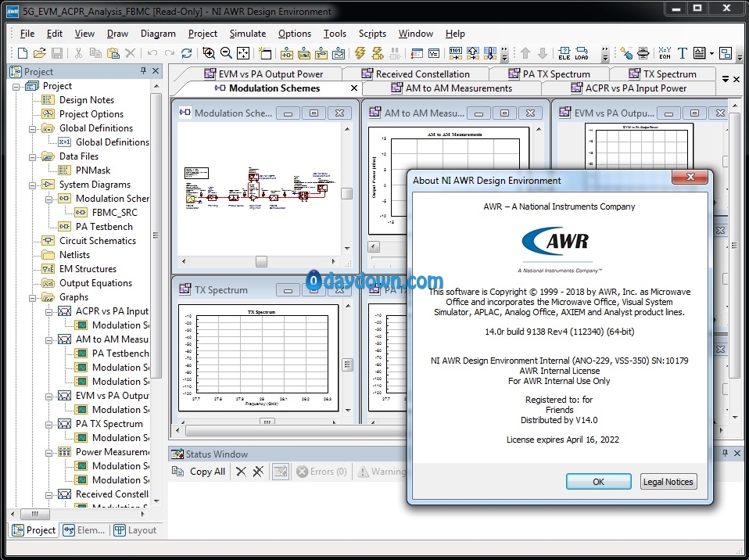Clear selected messages in Status Window
749x560 pixels.
(242, 472)
